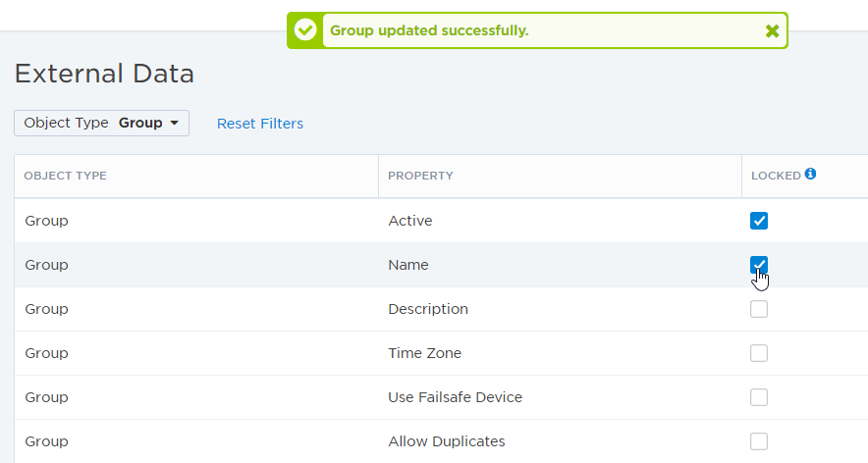This screenshot has width=868, height=463.
Task: Click the green checkmark success icon
Action: click(305, 30)
